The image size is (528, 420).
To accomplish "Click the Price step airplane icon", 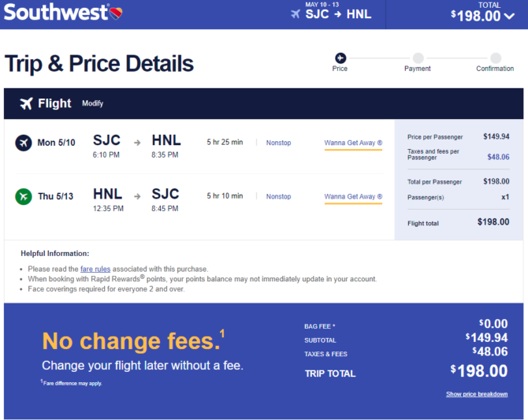I will (x=340, y=58).
